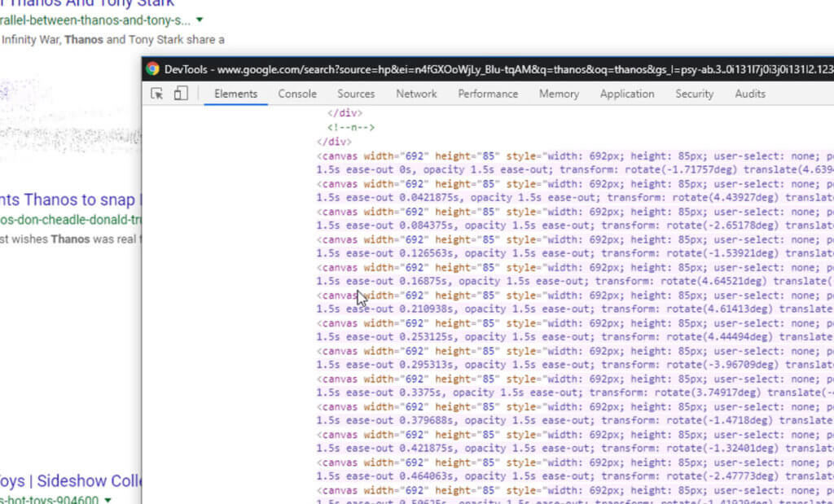
Task: Select the Network tab
Action: pos(416,94)
